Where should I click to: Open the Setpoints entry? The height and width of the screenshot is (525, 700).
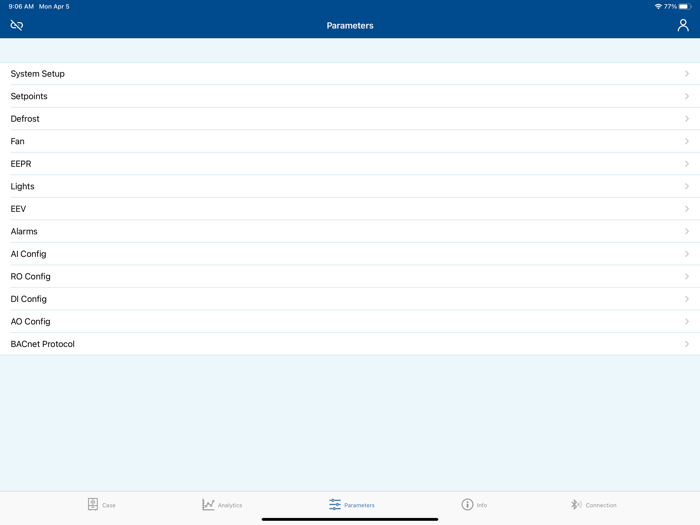pos(350,96)
